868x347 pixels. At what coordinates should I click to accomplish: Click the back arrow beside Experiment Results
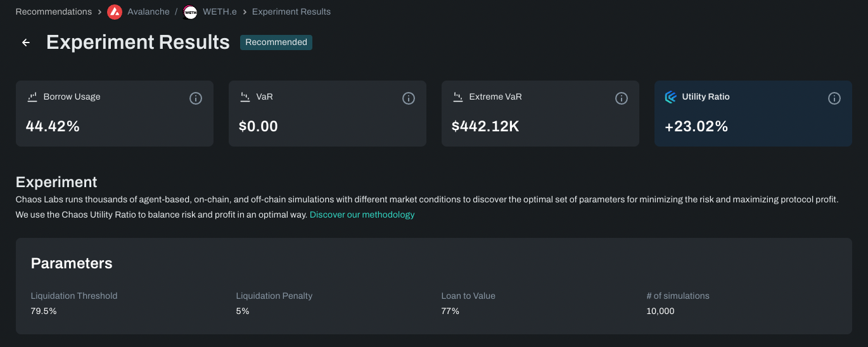click(x=26, y=43)
